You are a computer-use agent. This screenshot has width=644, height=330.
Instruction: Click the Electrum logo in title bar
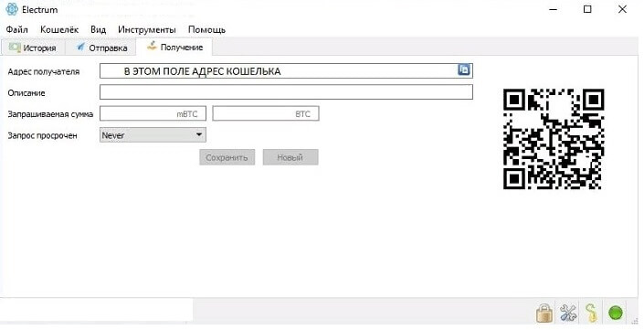(12, 9)
